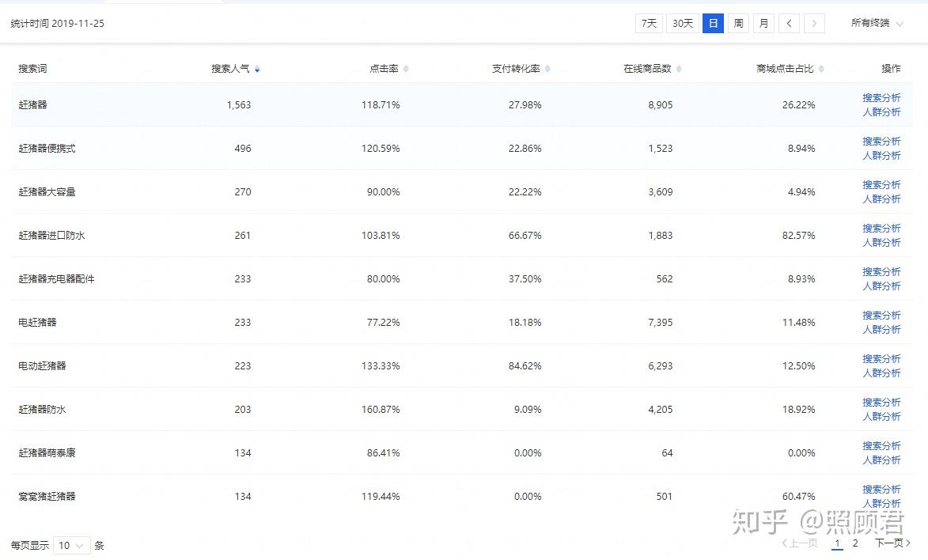Open the rows-per-page 10 dropdown

72,545
